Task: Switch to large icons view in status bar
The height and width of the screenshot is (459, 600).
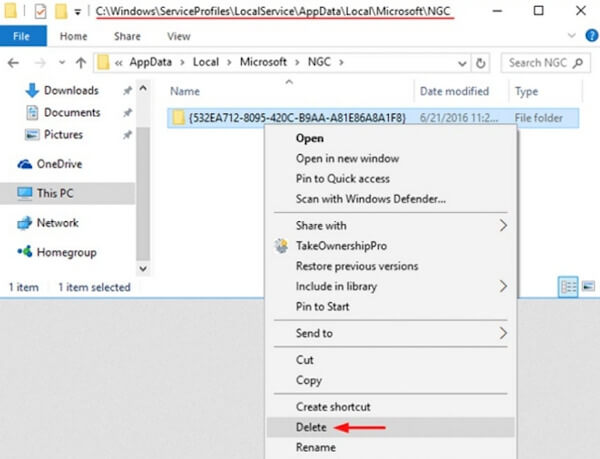Action: tap(587, 288)
